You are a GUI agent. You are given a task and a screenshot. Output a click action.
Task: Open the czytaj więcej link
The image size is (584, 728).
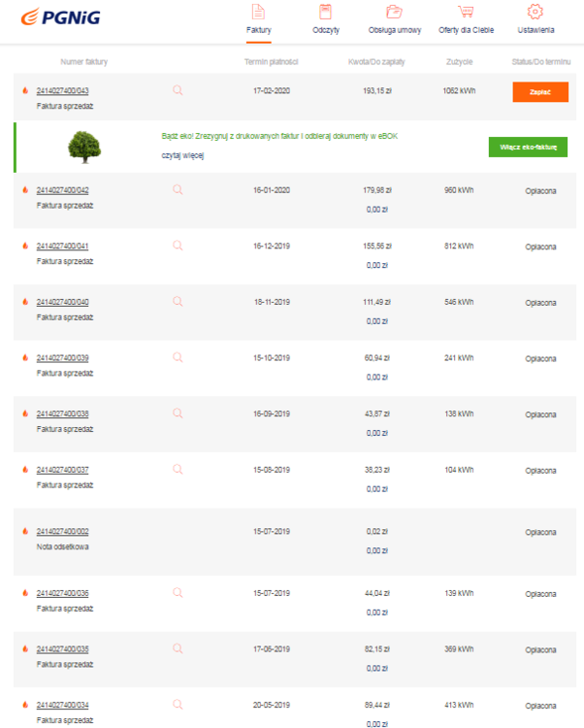tap(182, 155)
